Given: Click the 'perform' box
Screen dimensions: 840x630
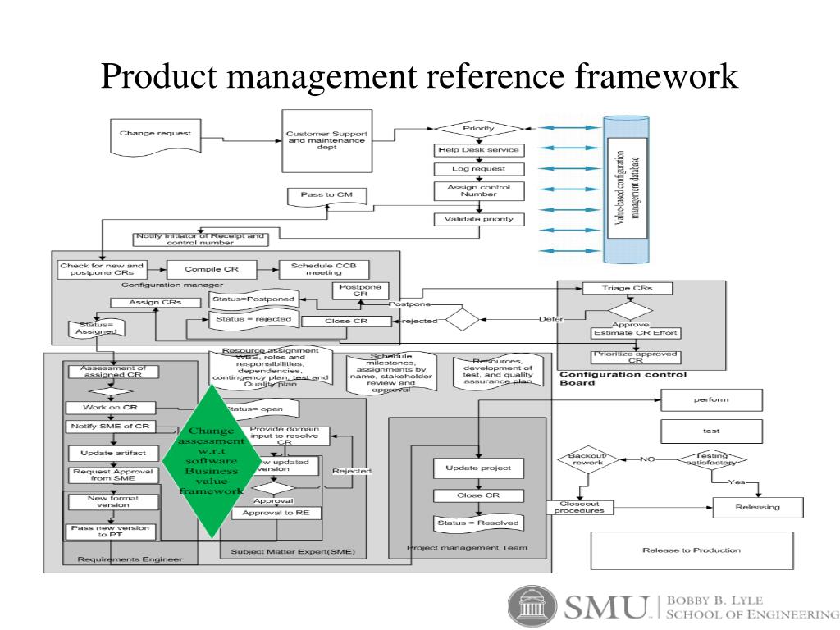Looking at the screenshot, I should tap(711, 400).
